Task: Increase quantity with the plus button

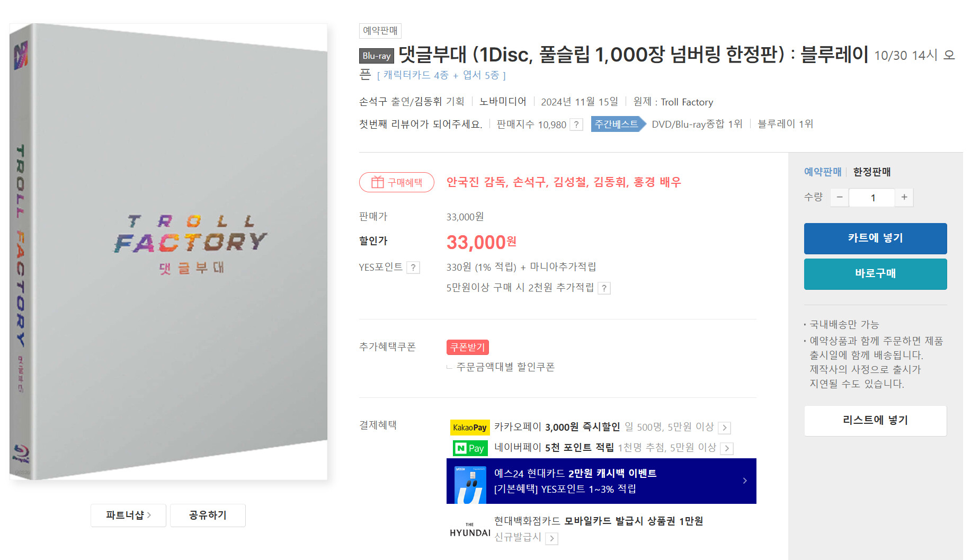Action: coord(904,198)
